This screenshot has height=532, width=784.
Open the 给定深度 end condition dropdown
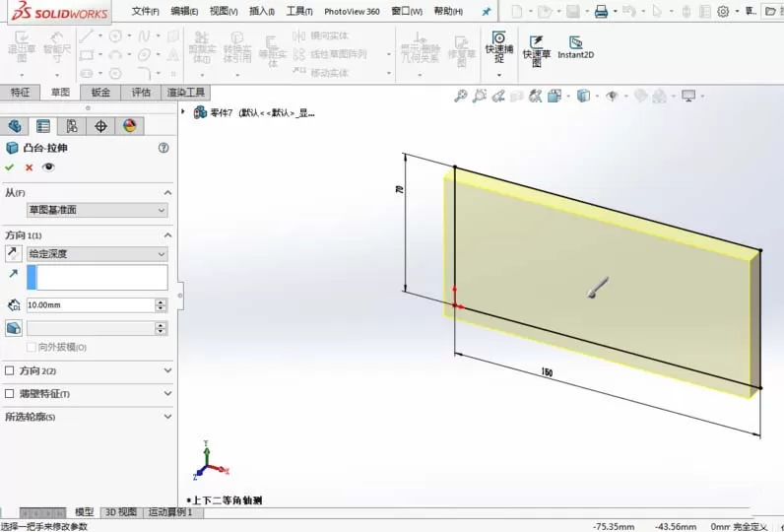97,254
